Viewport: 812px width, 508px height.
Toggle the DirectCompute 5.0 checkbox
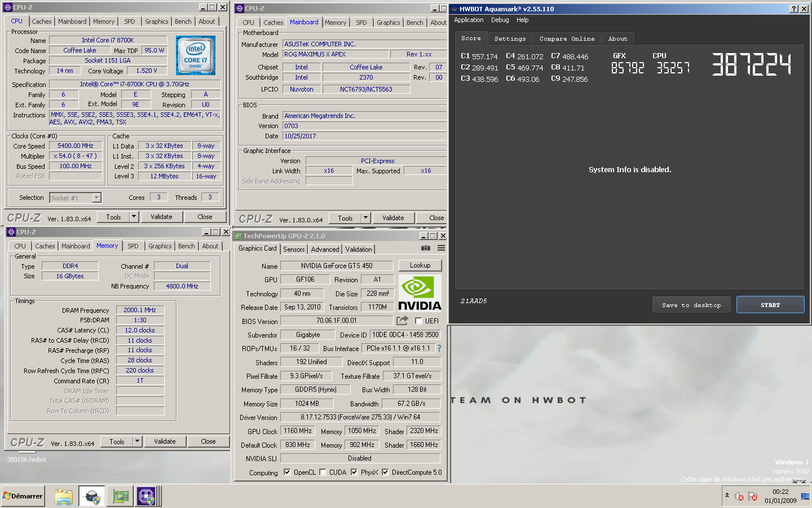pos(385,472)
